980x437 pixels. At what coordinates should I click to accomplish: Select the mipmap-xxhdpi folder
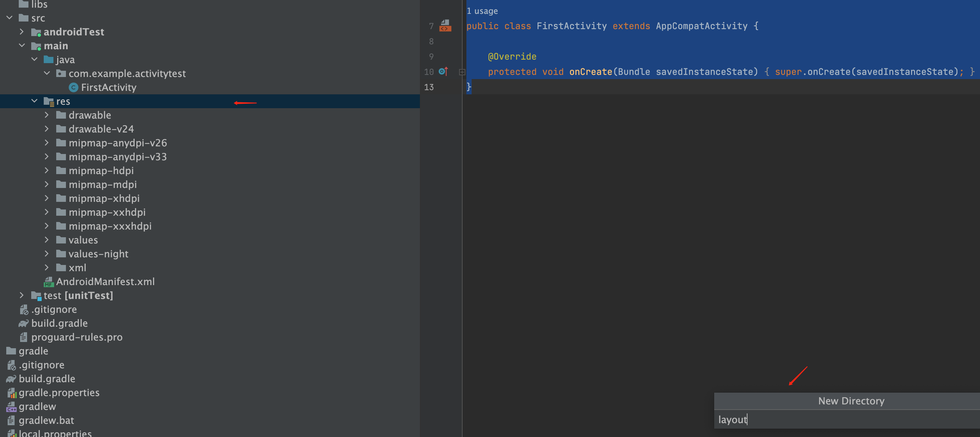click(107, 212)
